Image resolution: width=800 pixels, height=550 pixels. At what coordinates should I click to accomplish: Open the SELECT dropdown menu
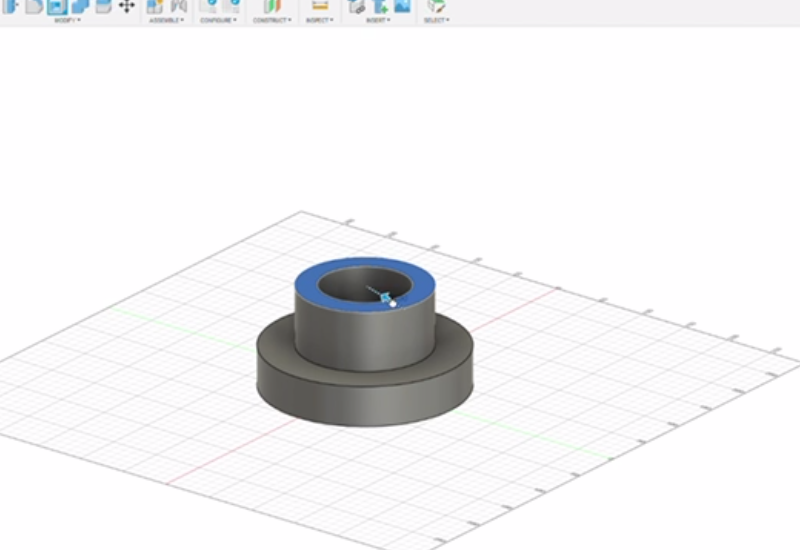437,20
